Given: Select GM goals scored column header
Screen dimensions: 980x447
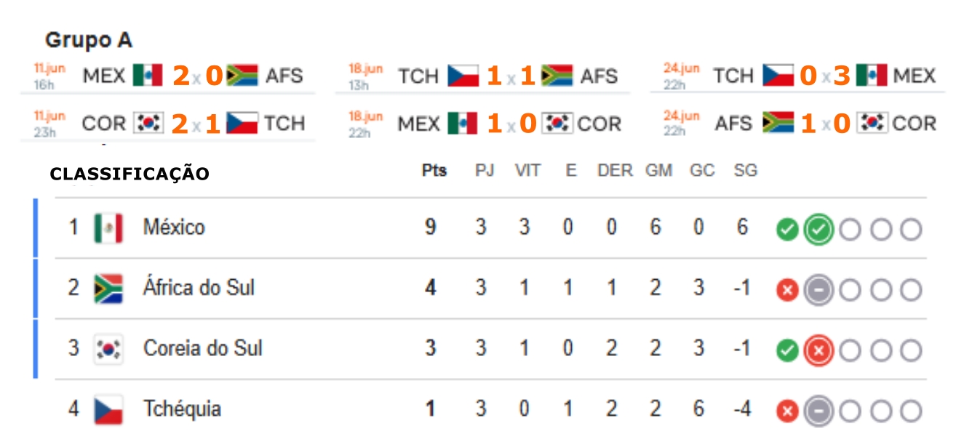Looking at the screenshot, I should 658,171.
